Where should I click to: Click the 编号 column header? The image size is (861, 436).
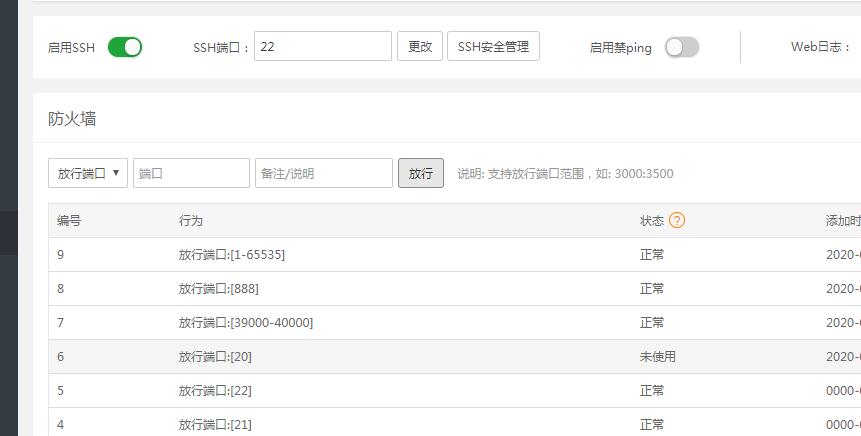(69, 221)
